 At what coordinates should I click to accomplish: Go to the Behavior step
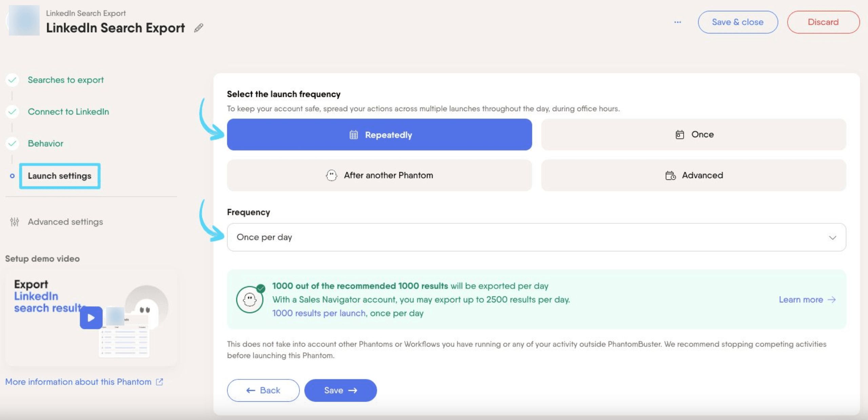pos(45,144)
